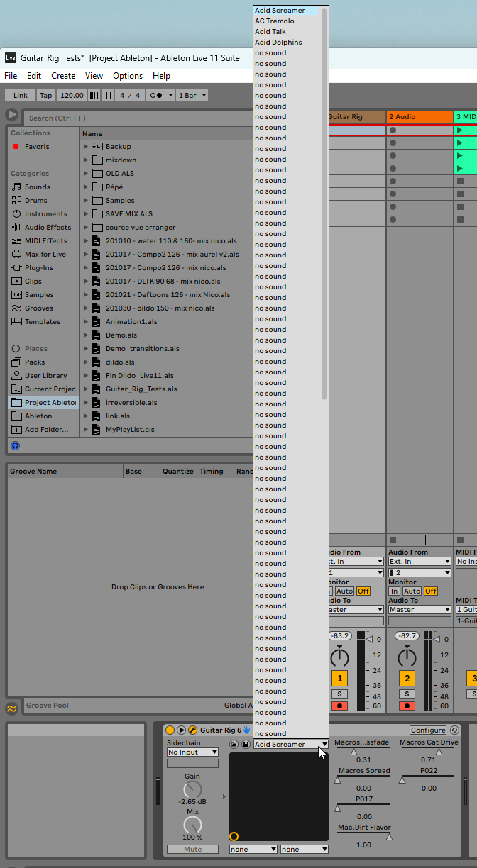Open the Instruments category
This screenshot has height=868, width=477.
point(45,214)
